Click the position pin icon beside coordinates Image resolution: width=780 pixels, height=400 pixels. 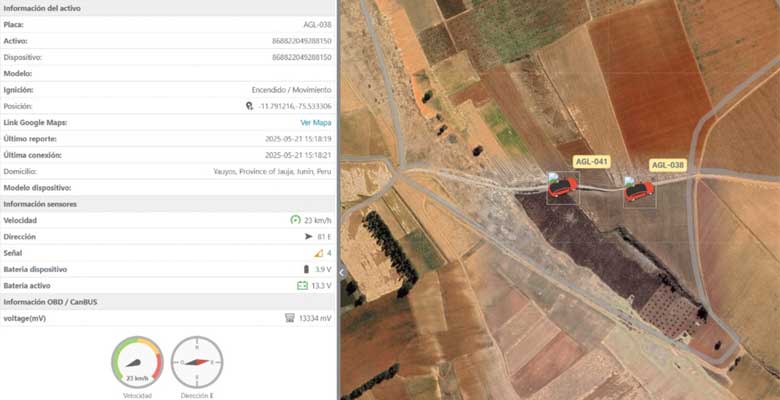(x=249, y=106)
